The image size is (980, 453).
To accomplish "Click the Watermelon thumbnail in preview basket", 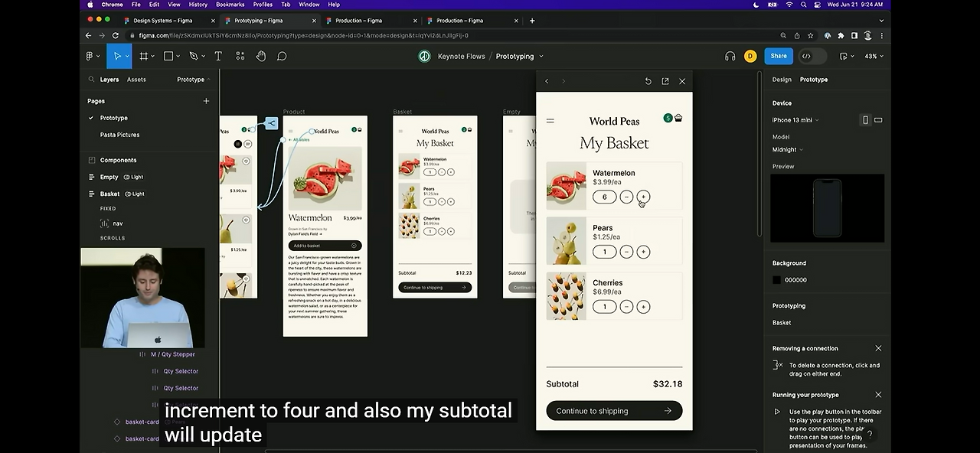I will pyautogui.click(x=566, y=186).
